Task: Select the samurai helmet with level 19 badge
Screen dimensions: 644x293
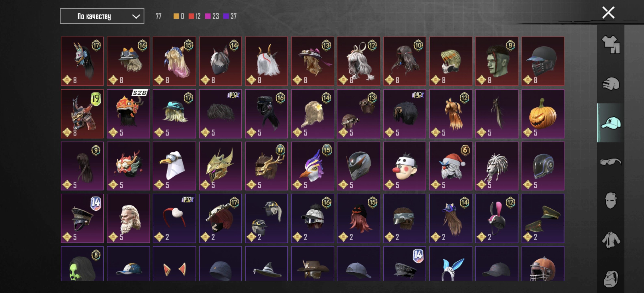Action: coord(82,114)
